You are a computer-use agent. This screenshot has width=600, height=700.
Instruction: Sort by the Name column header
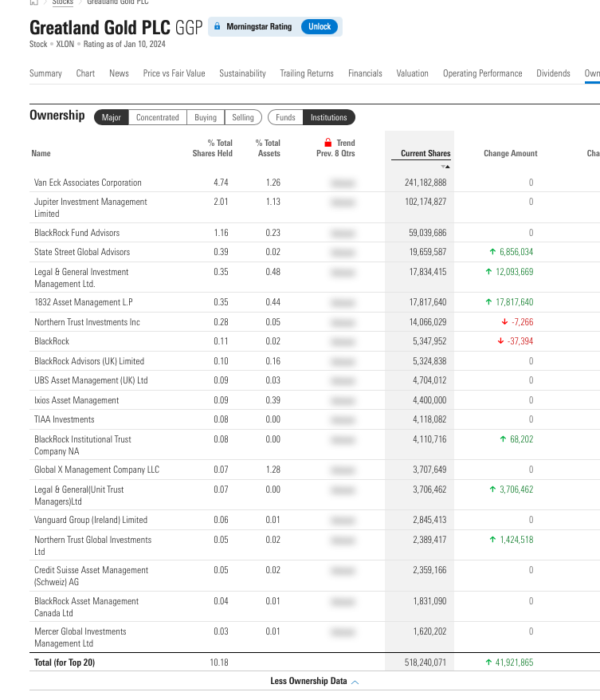[41, 153]
